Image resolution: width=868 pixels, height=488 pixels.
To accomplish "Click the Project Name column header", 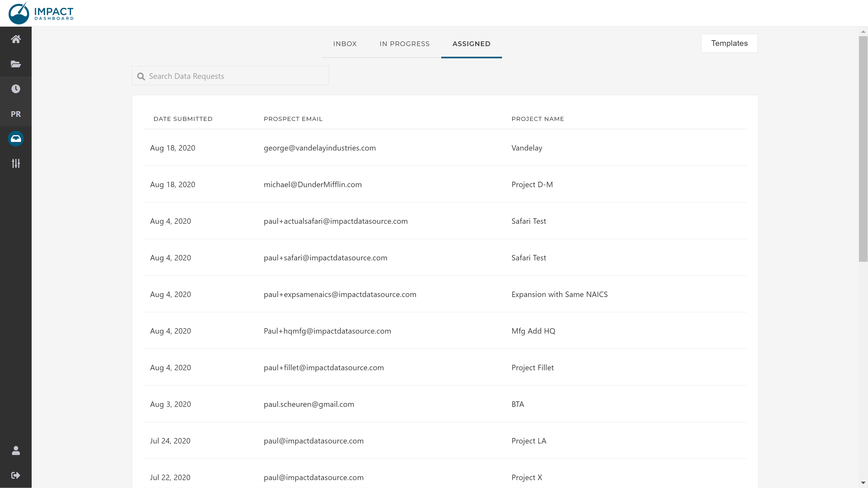I will (538, 119).
